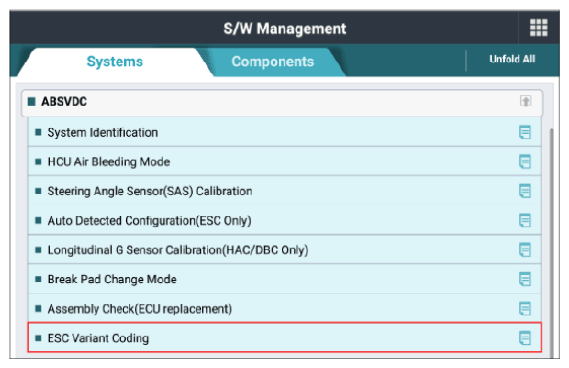Collapse the ABSVDC group arrow icon
The height and width of the screenshot is (368, 569).
click(x=525, y=101)
